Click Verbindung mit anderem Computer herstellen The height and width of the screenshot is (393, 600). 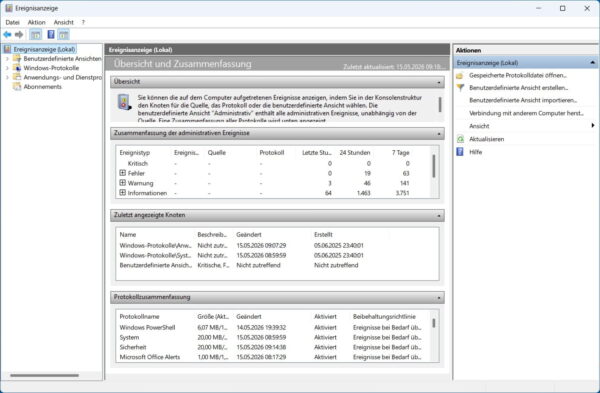coord(526,113)
